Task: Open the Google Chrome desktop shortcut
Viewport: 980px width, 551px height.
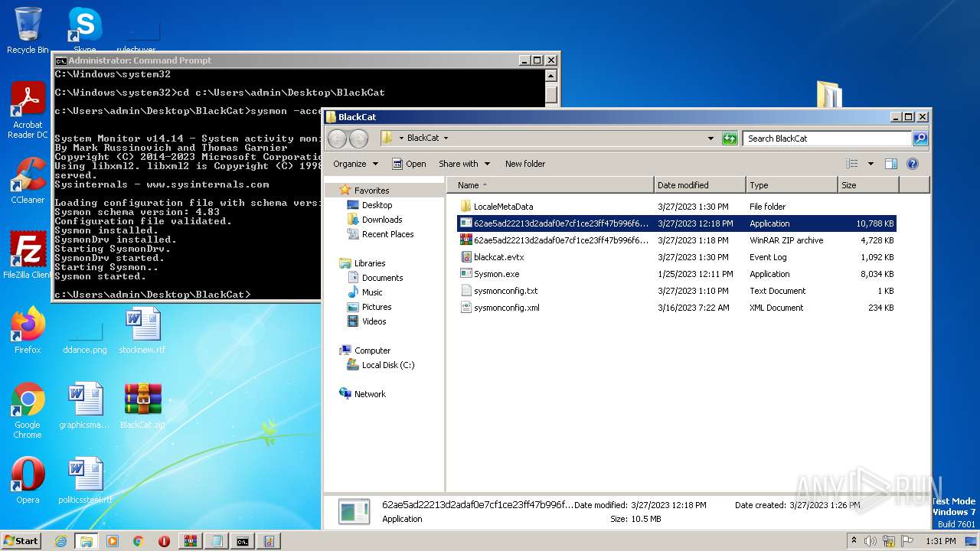Action: coord(28,411)
